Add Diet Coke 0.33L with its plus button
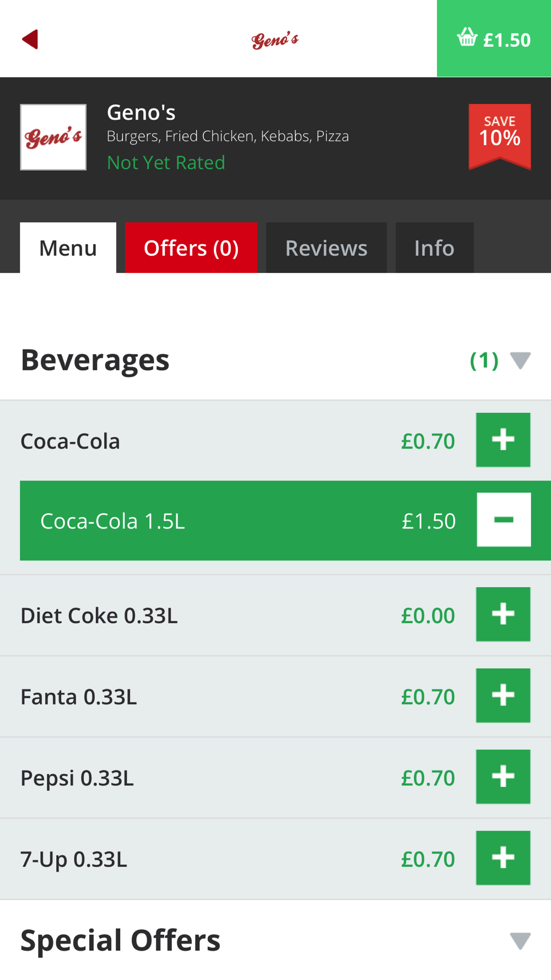Viewport: 551px width, 980px height. [x=503, y=614]
